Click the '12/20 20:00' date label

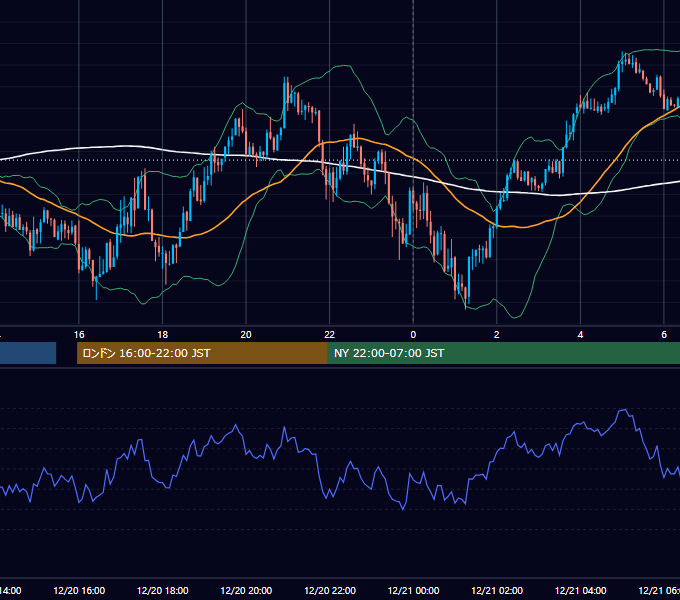coord(246,590)
